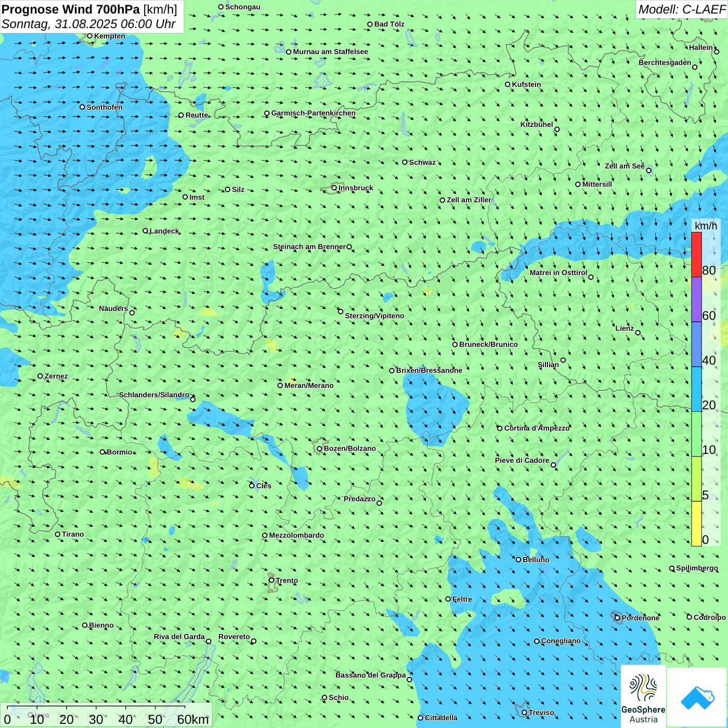This screenshot has width=728, height=728.
Task: Click the Trento city marker
Action: click(271, 580)
